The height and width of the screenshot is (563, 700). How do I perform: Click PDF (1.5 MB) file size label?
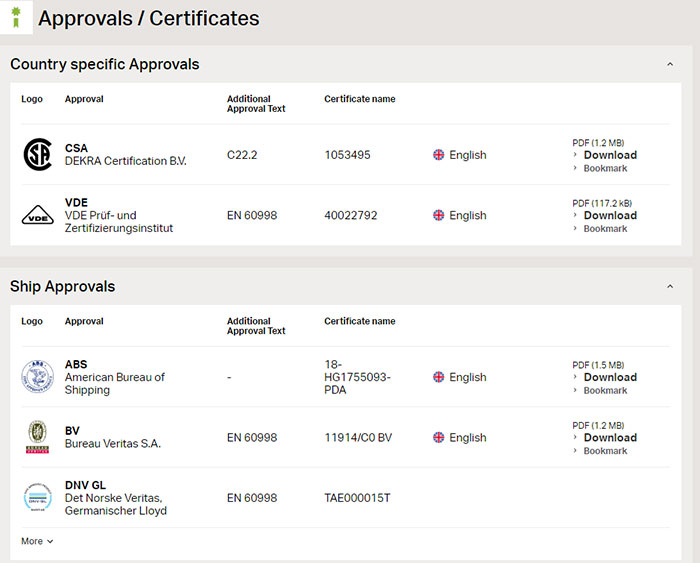click(598, 365)
